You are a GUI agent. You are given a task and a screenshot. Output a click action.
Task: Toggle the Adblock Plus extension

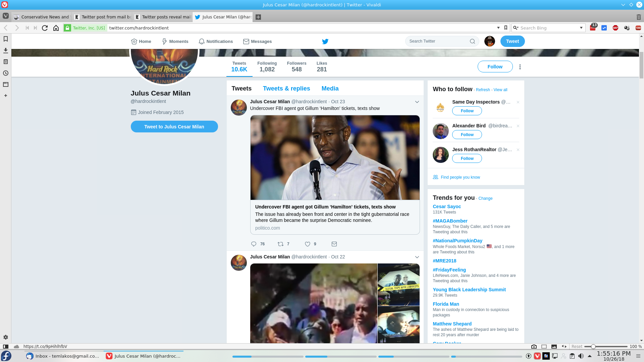(x=615, y=28)
